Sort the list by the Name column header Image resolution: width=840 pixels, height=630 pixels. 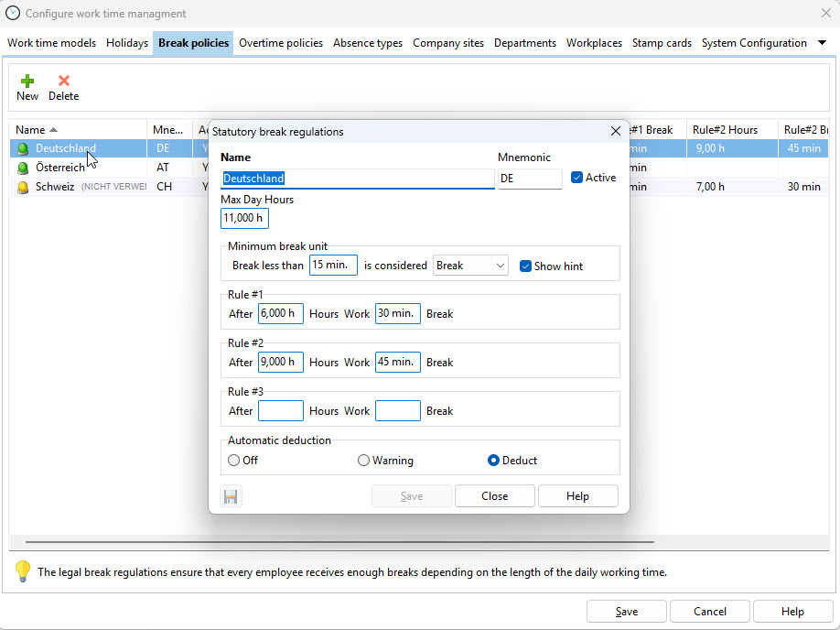[x=37, y=130]
